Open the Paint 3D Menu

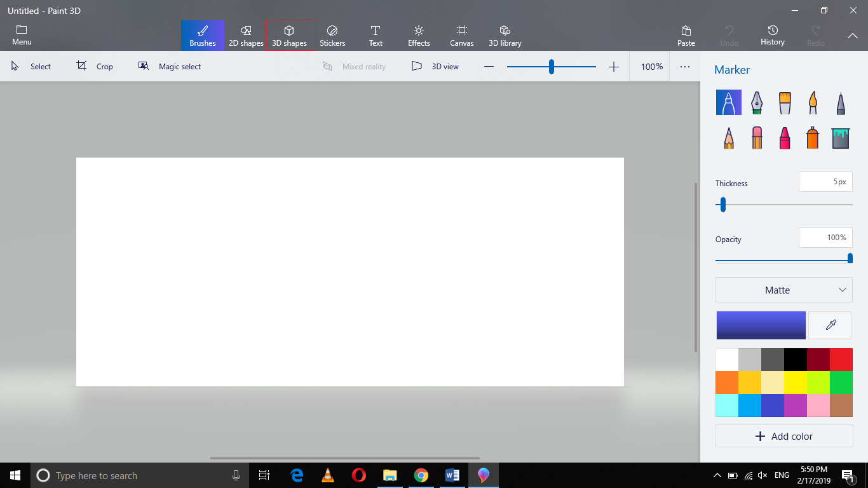point(21,35)
